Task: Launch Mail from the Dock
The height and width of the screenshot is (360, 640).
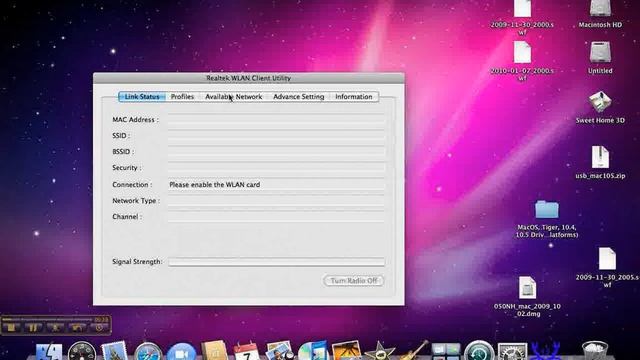Action: click(115, 352)
